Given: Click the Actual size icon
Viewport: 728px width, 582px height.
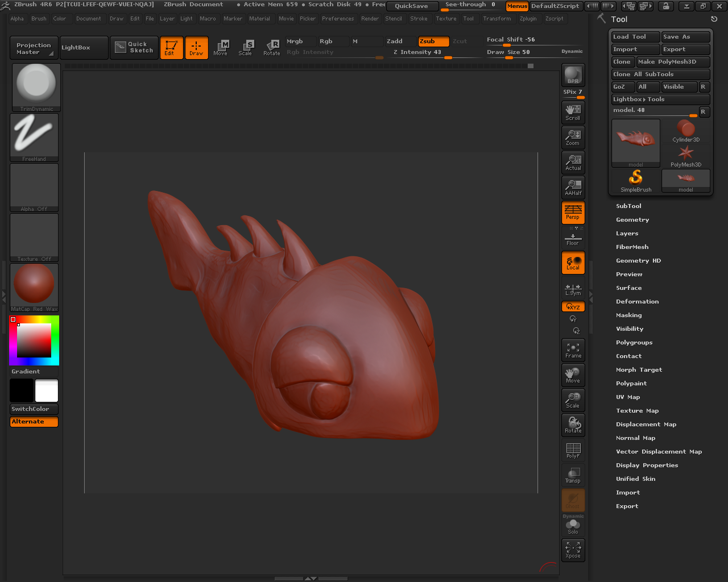Looking at the screenshot, I should 573,162.
